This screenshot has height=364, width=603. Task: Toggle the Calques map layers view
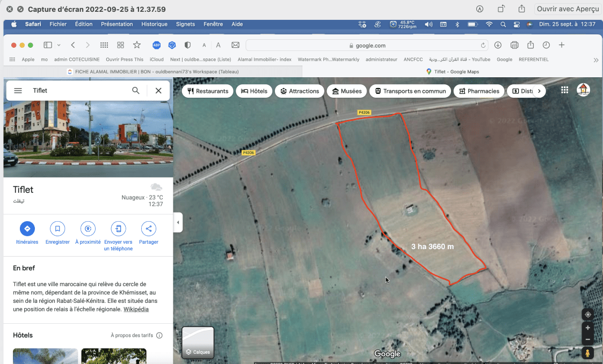click(x=198, y=343)
